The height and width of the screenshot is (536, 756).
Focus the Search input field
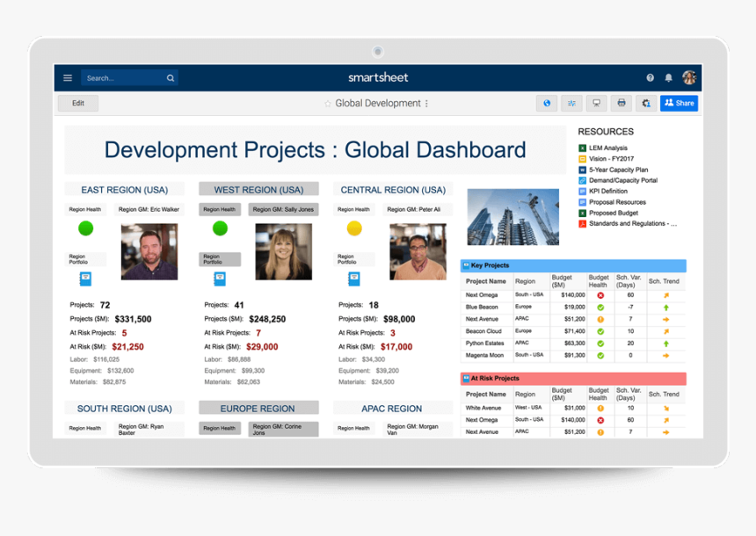click(129, 77)
